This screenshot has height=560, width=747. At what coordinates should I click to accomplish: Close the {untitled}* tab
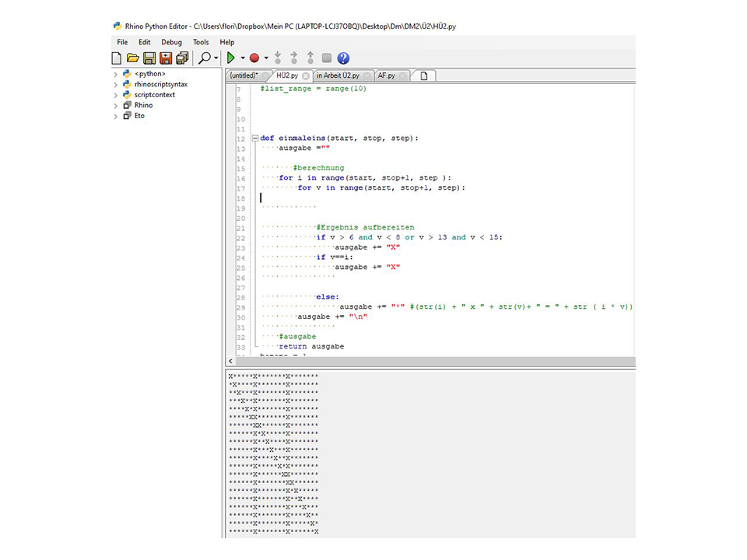tap(265, 75)
